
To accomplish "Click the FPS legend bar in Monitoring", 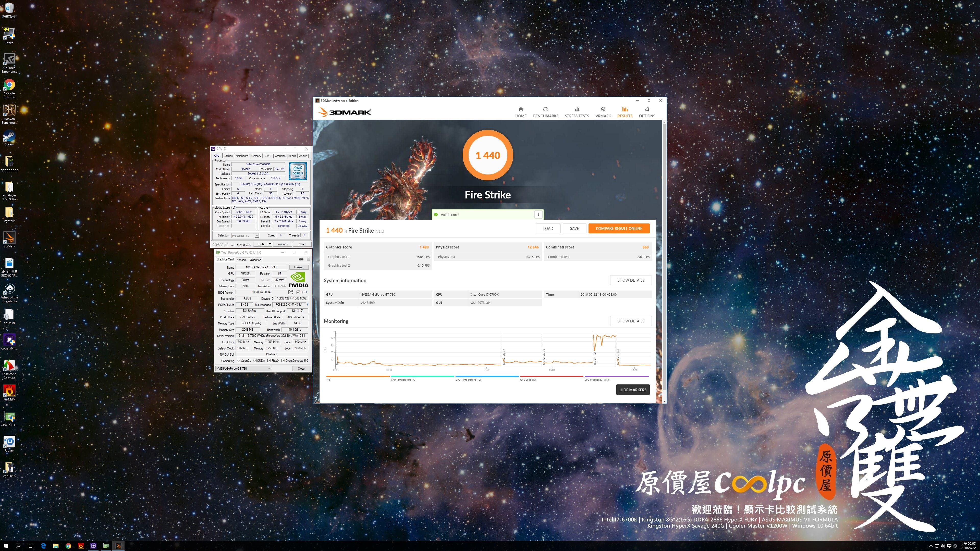I will point(358,377).
